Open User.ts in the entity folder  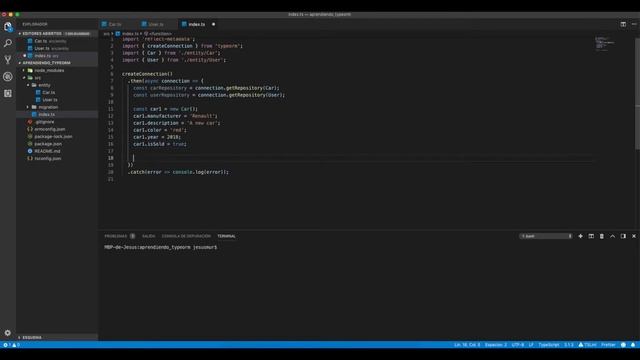pyautogui.click(x=57, y=100)
